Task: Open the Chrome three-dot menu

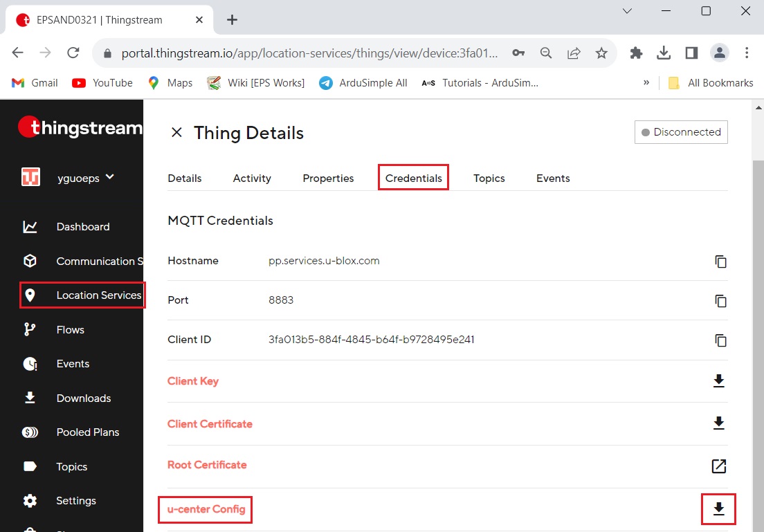Action: (747, 53)
